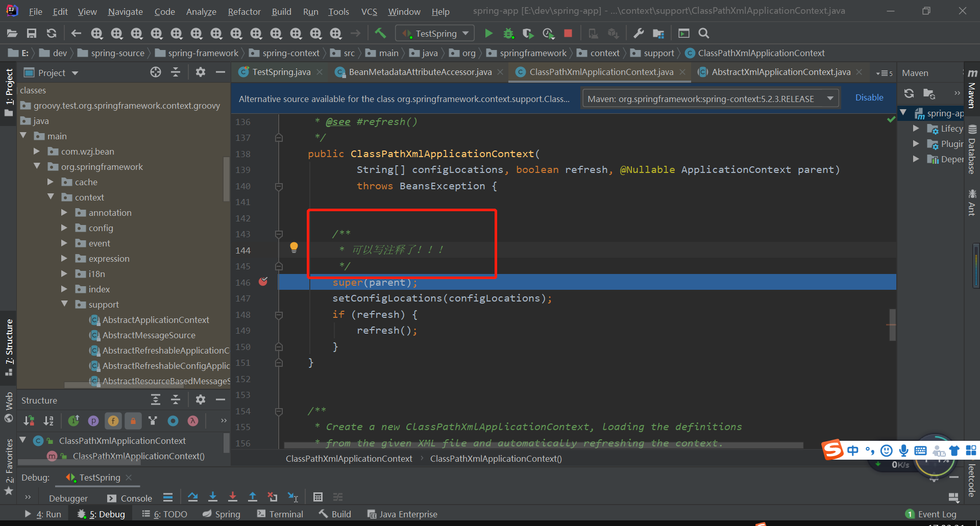Expand the com.wzj.bean package node
This screenshot has height=526, width=980.
tap(37, 152)
